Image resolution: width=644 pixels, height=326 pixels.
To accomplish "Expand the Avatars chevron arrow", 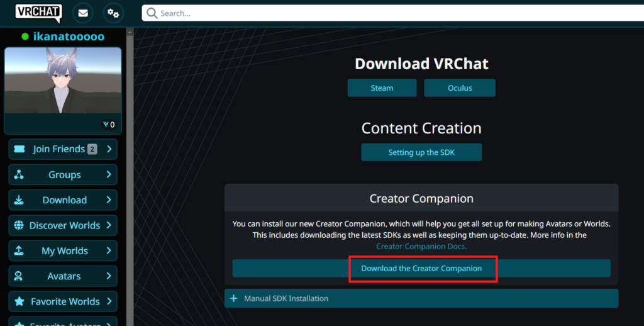I will [x=109, y=276].
